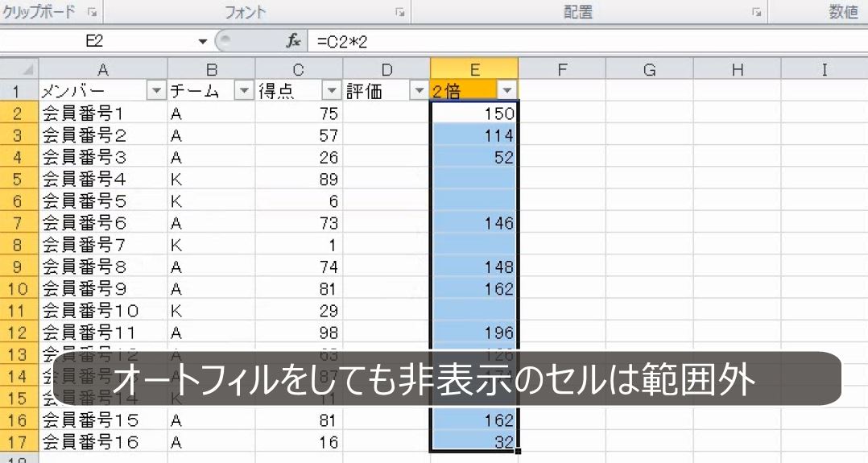Open the チーム filter dropdown
The height and width of the screenshot is (463, 868).
[x=244, y=90]
